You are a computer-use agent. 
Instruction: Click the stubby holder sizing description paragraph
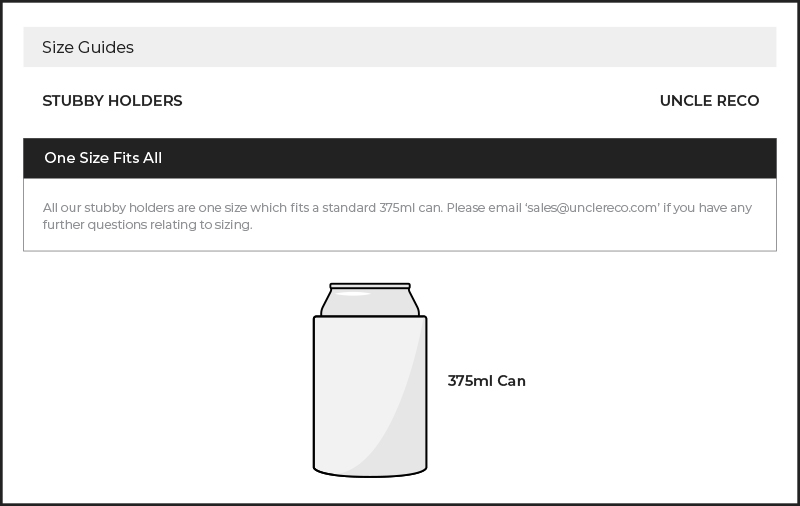click(397, 216)
